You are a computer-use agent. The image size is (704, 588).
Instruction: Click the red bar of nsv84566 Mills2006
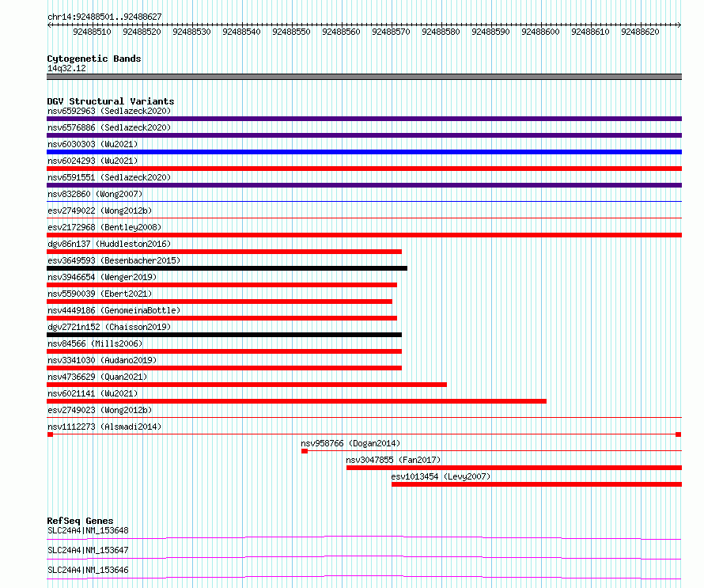[x=224, y=351]
